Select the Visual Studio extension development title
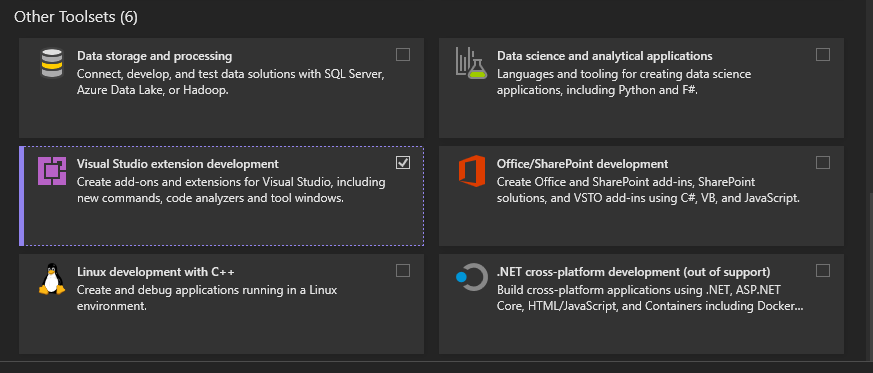The height and width of the screenshot is (373, 873). (x=178, y=164)
